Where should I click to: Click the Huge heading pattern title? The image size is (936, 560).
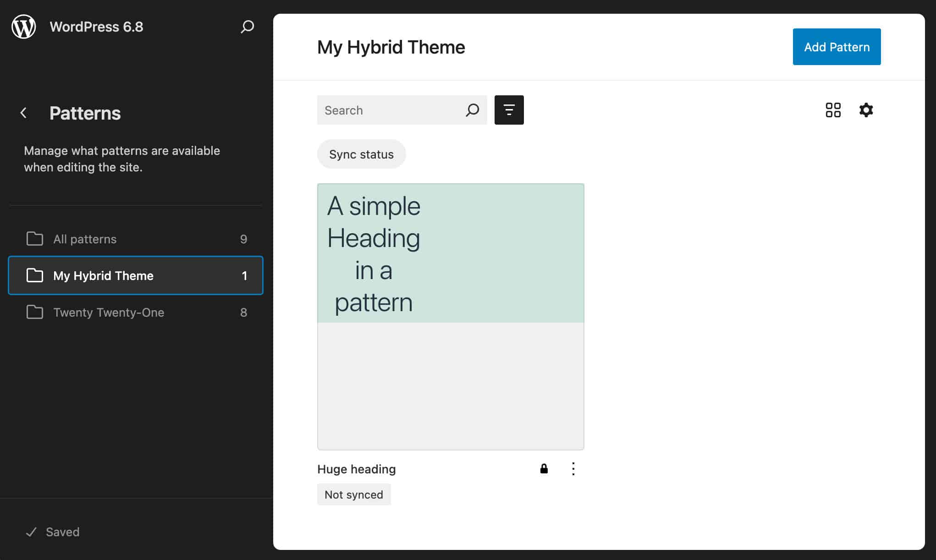click(x=356, y=469)
